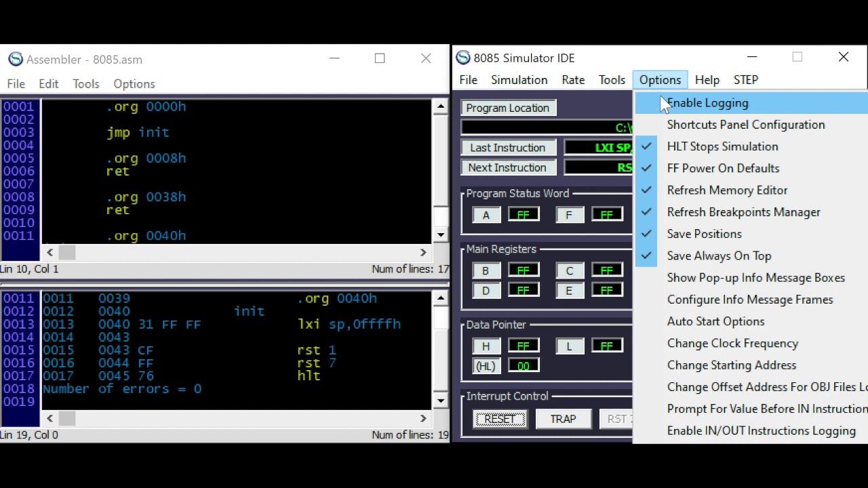Viewport: 868px width, 488px height.
Task: Click register A label button
Action: click(486, 216)
